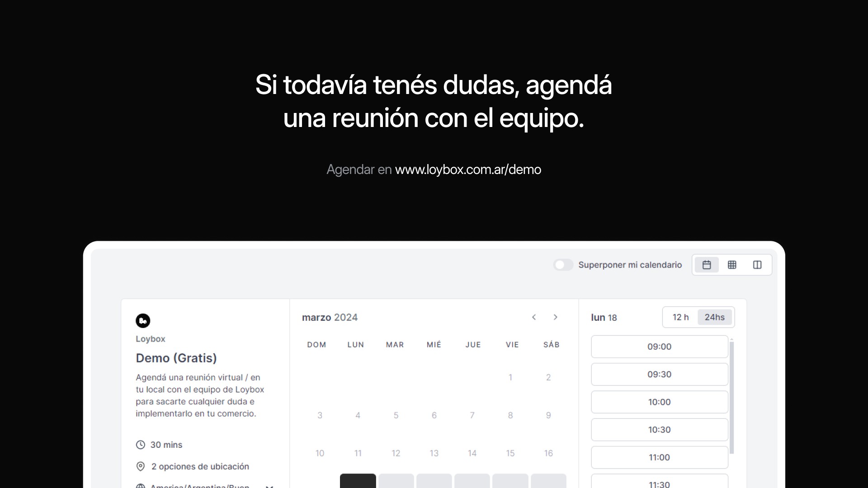Select the 11:00 available time slot
The height and width of the screenshot is (488, 868).
(659, 457)
